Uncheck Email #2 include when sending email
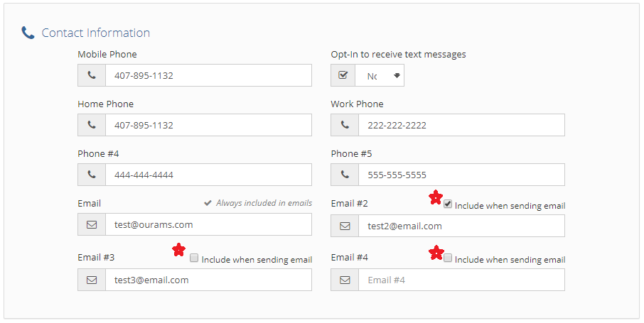Image resolution: width=644 pixels, height=323 pixels. [448, 204]
